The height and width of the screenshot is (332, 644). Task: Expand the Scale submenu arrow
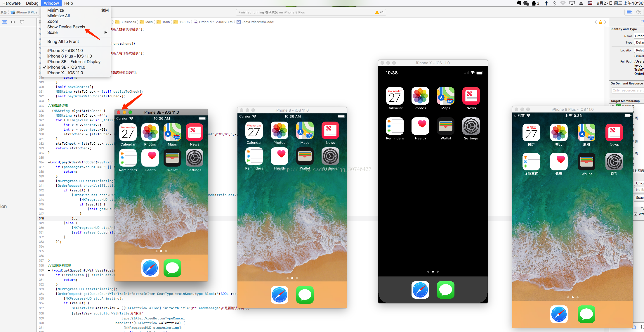tap(106, 32)
